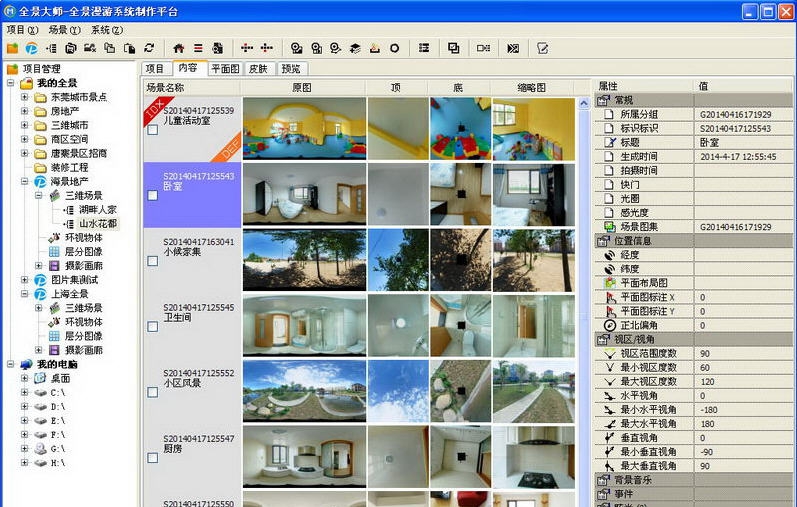Tick the checkbox for 小区风景 scene

pyautogui.click(x=152, y=392)
